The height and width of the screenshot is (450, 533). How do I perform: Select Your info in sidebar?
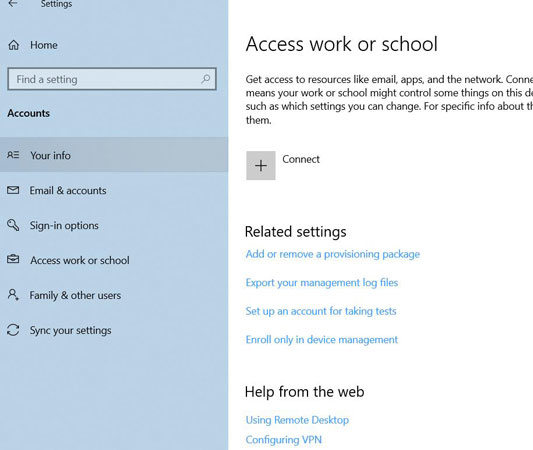click(114, 155)
